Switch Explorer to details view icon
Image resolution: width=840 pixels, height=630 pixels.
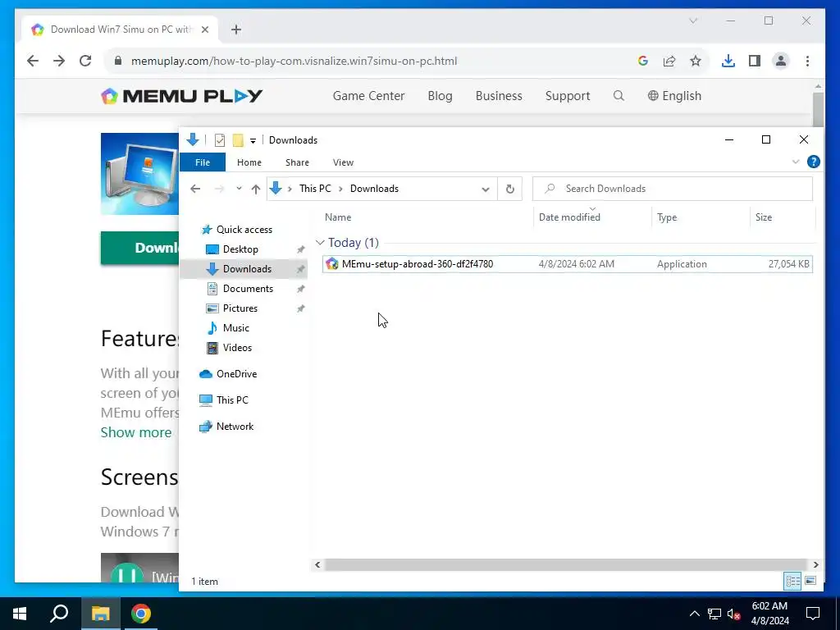[x=793, y=582]
